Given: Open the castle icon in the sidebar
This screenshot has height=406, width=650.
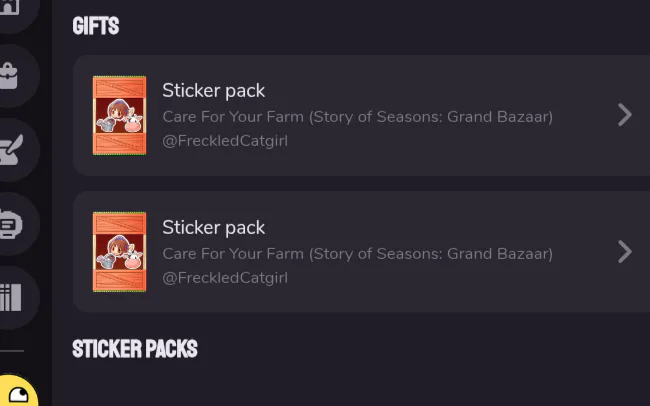Looking at the screenshot, I should (10, 7).
